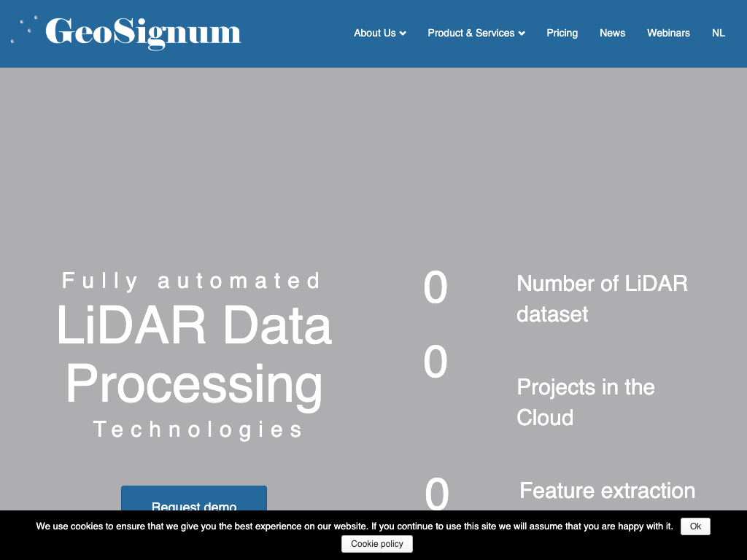Click the LiDAR Data Processing headline
747x560 pixels.
(x=194, y=354)
